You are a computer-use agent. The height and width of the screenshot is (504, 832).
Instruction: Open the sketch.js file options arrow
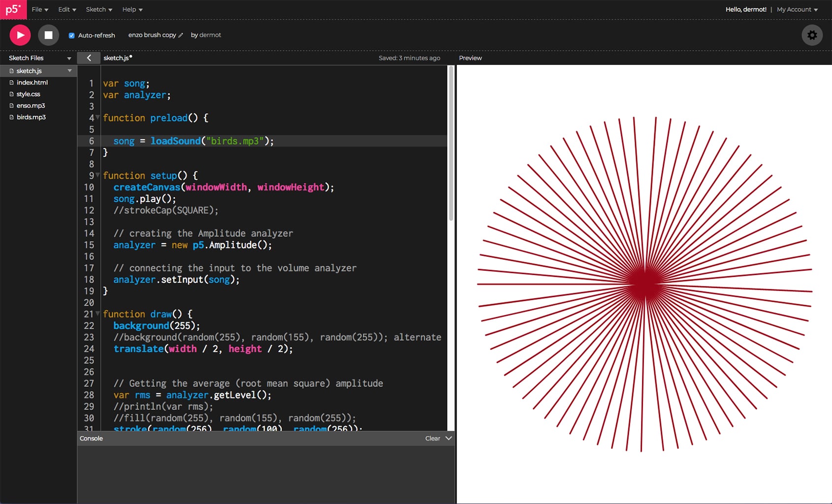(x=69, y=71)
